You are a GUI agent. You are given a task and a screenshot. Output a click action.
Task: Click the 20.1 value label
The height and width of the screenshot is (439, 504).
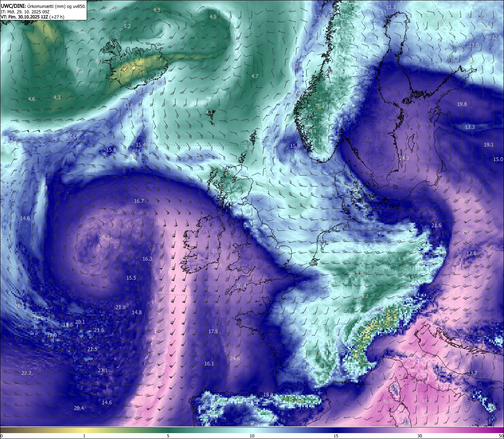click(80, 322)
